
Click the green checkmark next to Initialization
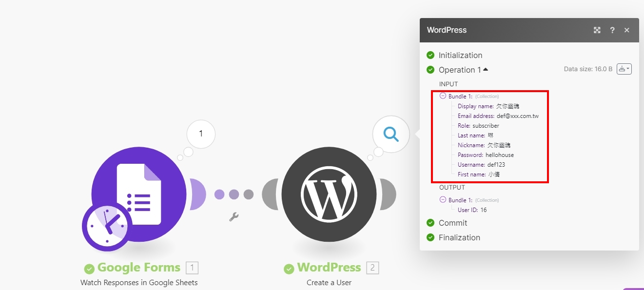pos(430,55)
